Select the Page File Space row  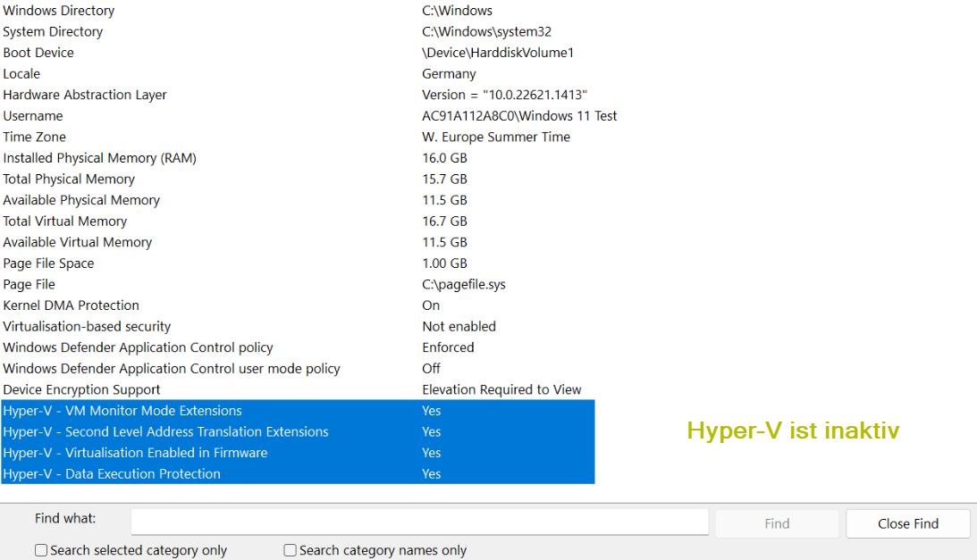[48, 263]
